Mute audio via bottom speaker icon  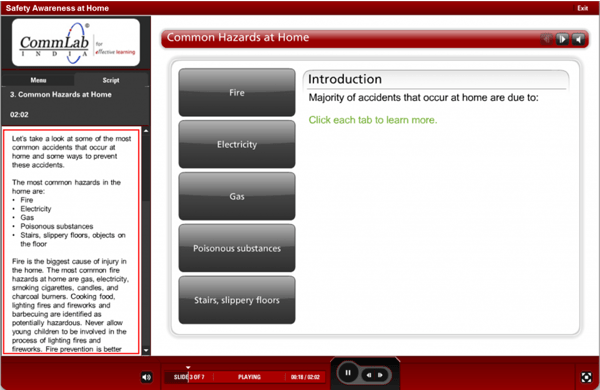[x=146, y=377]
